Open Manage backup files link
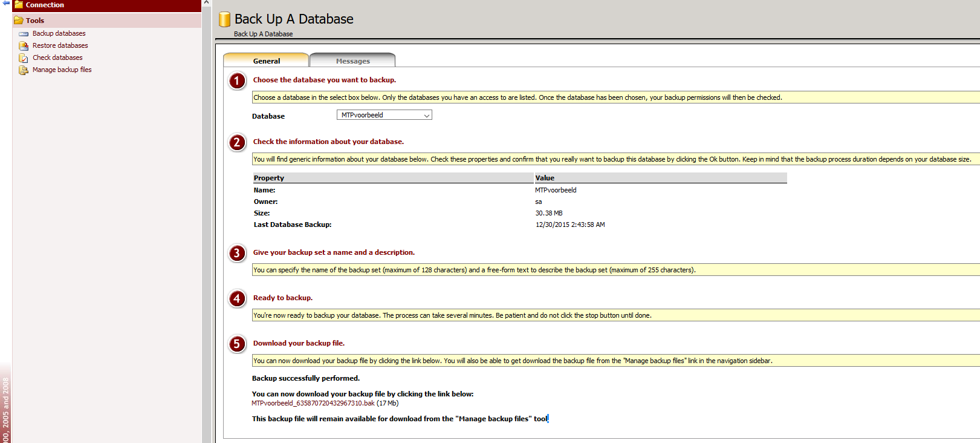This screenshot has height=443, width=980. 62,70
